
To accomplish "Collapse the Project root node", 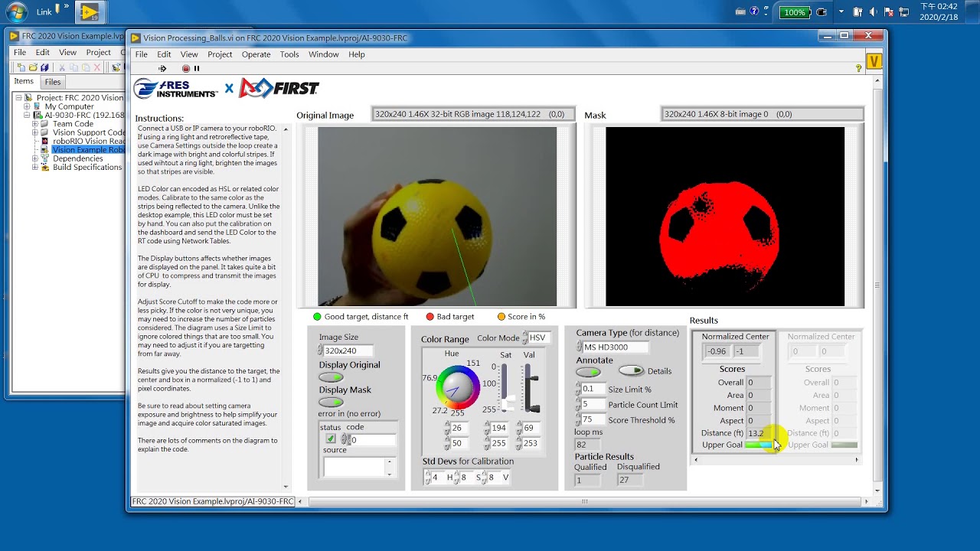I will 18,98.
